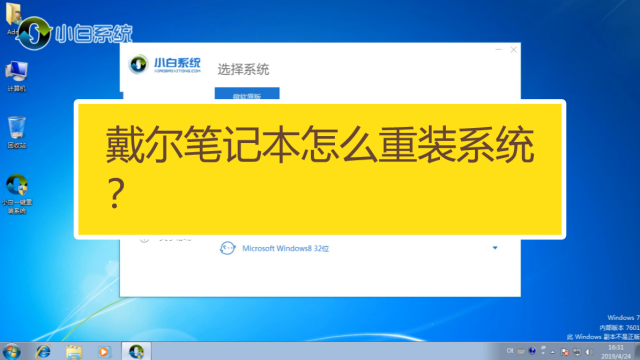Image resolution: width=640 pixels, height=360 pixels.
Task: Expand the Microsoft Windows8 32位 dropdown arrow
Action: click(x=495, y=248)
